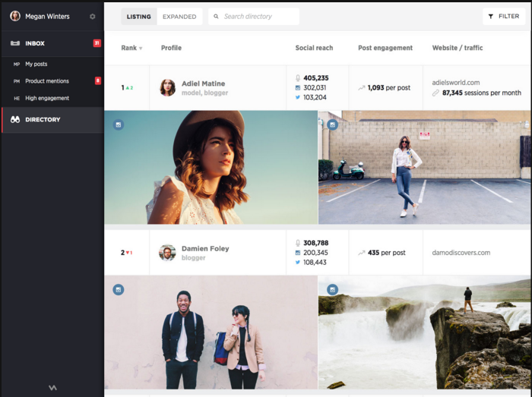Open couple against wall photo thumbnail
This screenshot has width=532, height=397.
211,332
